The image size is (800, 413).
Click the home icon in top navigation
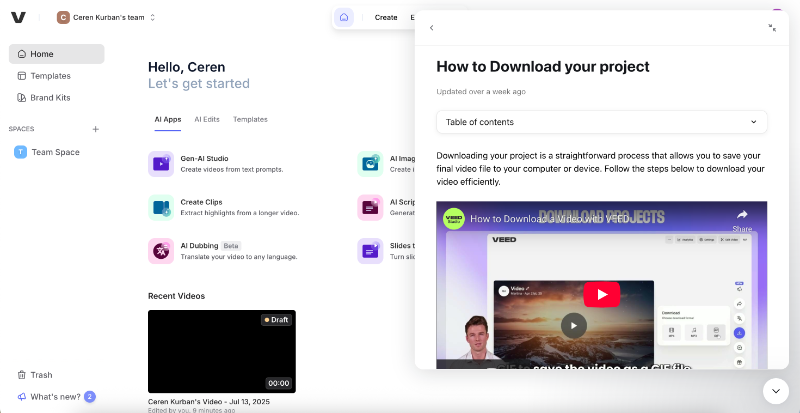344,17
